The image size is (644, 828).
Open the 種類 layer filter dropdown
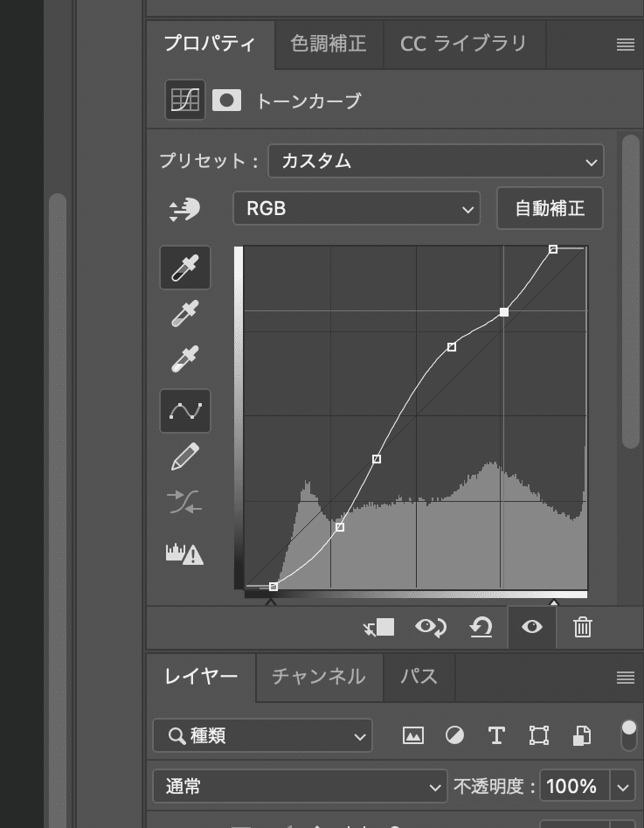(262, 735)
